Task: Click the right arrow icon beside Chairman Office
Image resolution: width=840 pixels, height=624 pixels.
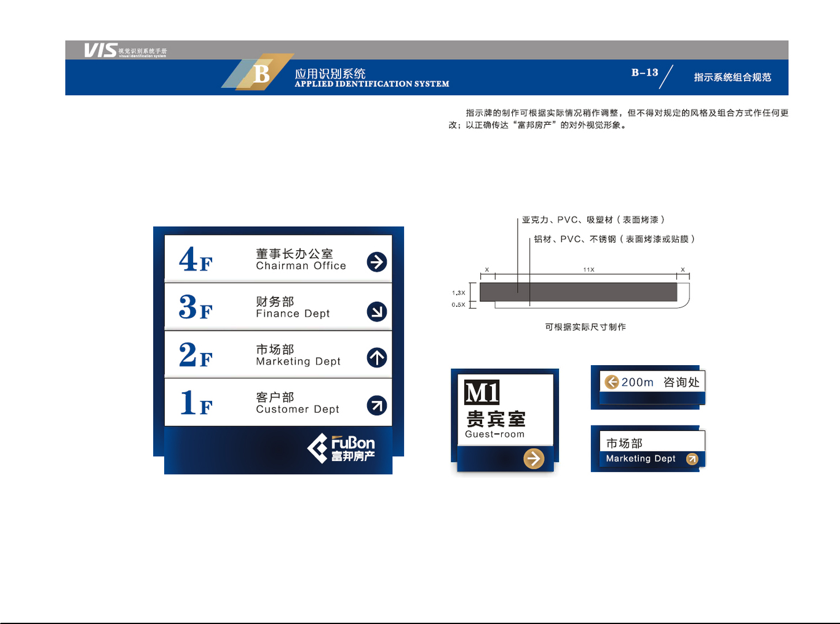Action: (x=377, y=262)
